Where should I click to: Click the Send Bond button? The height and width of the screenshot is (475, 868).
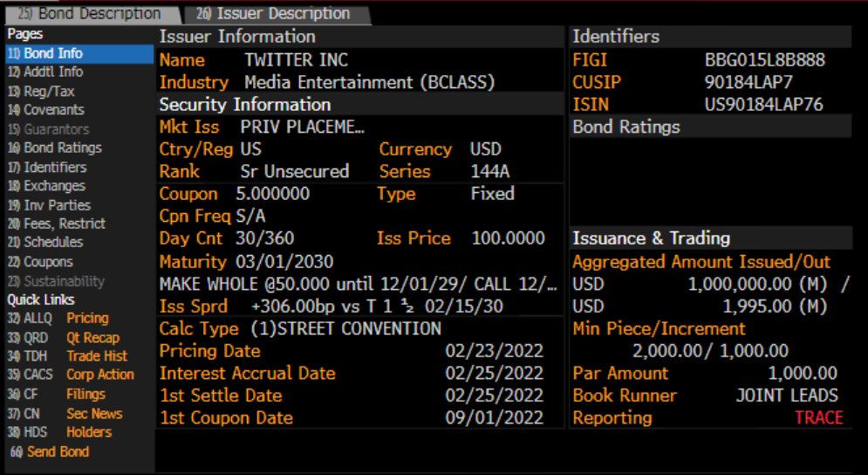click(50, 451)
